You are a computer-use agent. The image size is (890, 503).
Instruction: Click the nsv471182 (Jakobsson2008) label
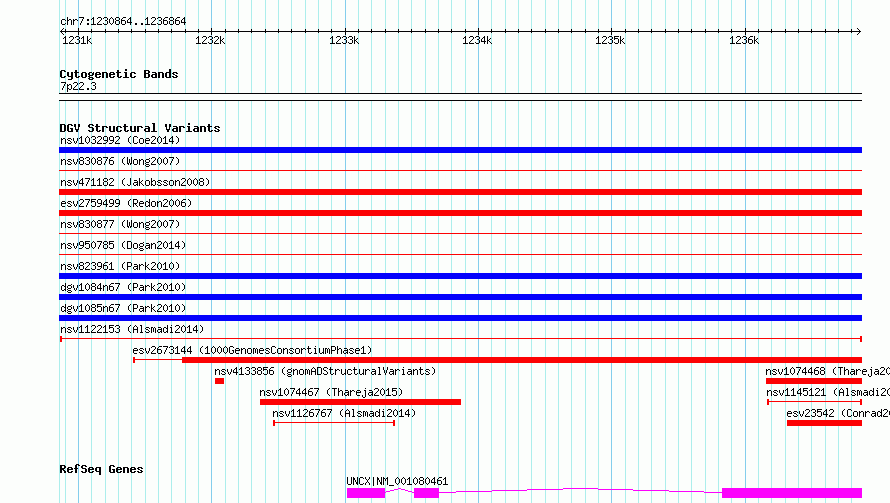click(135, 182)
